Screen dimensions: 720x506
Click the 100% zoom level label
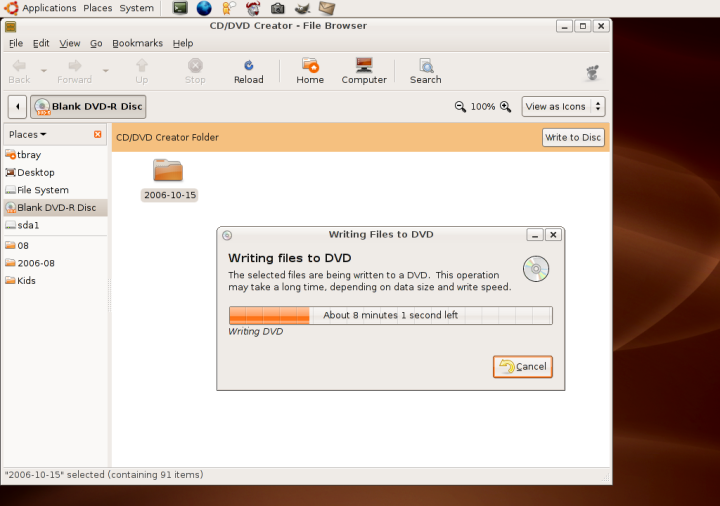pos(483,107)
